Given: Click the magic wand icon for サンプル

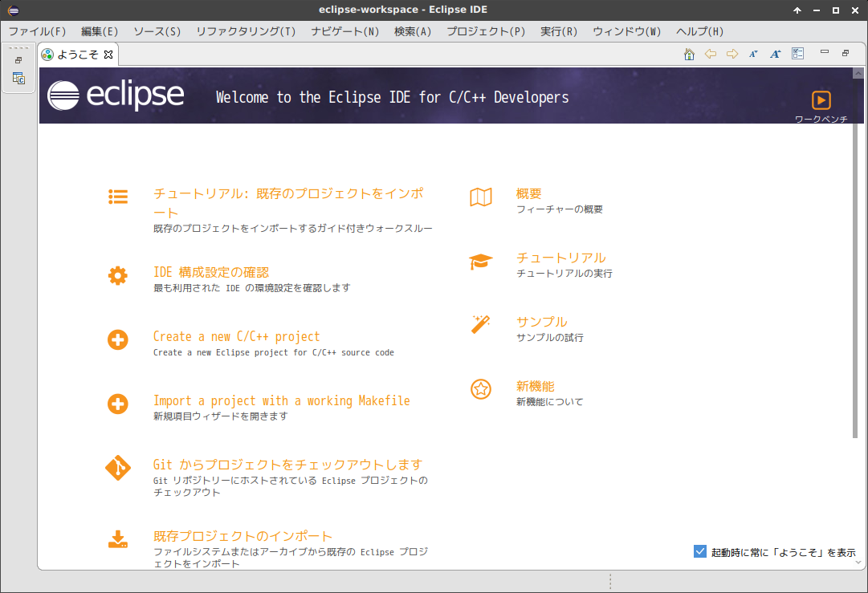Looking at the screenshot, I should [x=481, y=325].
